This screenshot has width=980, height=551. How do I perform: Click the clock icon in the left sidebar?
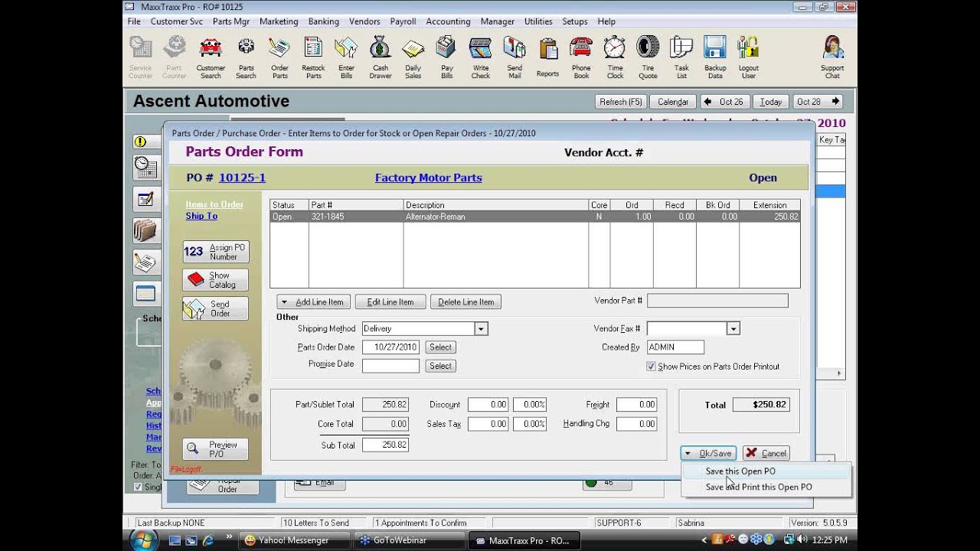(145, 166)
